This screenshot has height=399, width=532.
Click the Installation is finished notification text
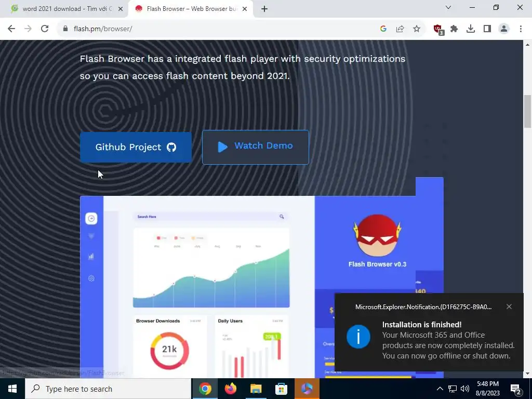point(422,324)
